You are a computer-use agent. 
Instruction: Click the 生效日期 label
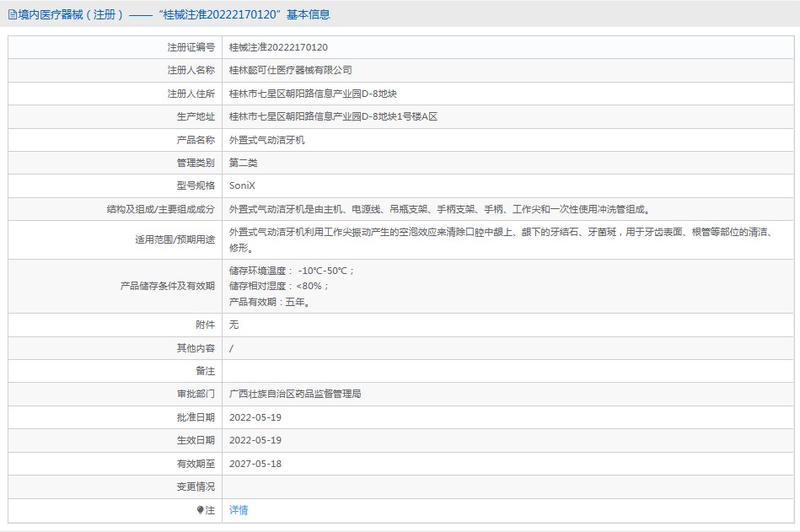click(x=196, y=441)
